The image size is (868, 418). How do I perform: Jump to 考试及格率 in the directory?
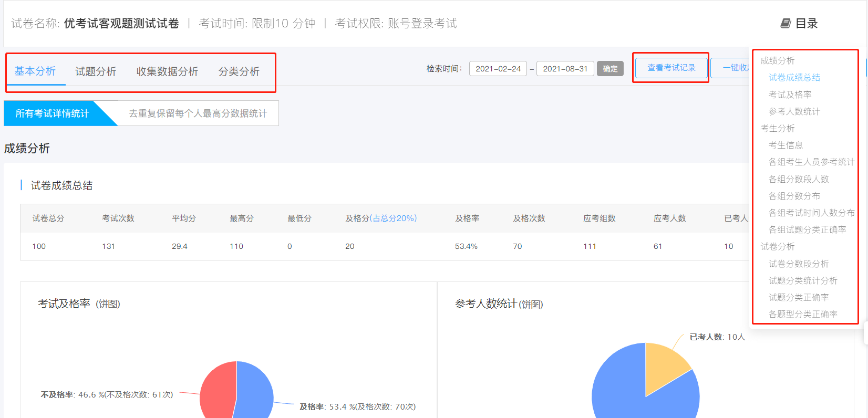click(790, 95)
